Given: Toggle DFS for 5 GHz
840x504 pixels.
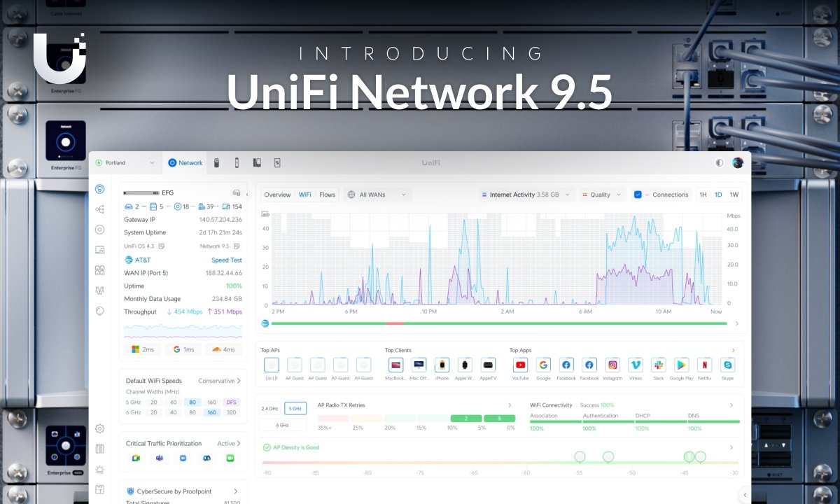Looking at the screenshot, I should [232, 402].
